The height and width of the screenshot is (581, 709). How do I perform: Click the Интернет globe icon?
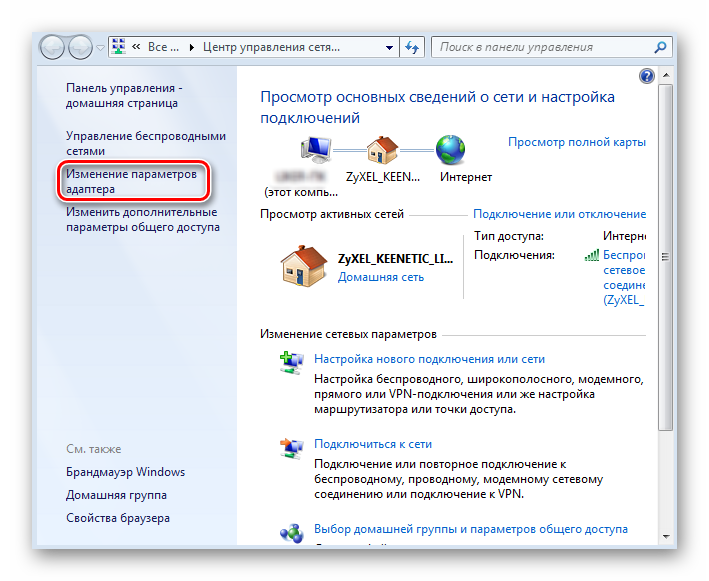(x=450, y=150)
